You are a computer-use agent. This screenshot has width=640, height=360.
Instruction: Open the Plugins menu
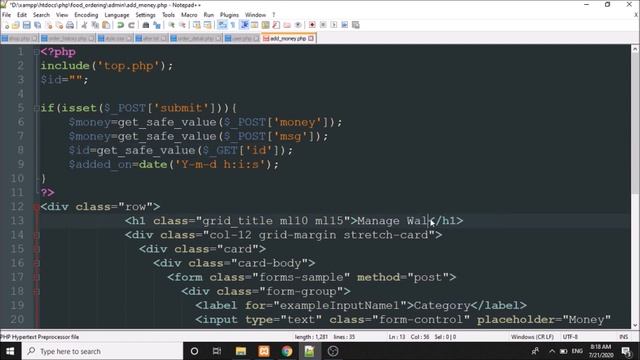[x=229, y=15]
